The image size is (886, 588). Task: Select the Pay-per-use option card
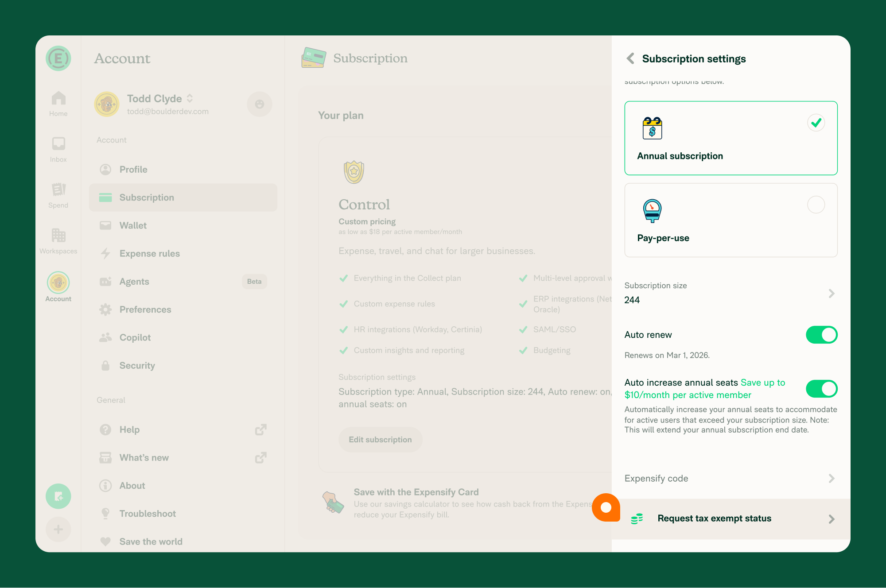(x=731, y=220)
